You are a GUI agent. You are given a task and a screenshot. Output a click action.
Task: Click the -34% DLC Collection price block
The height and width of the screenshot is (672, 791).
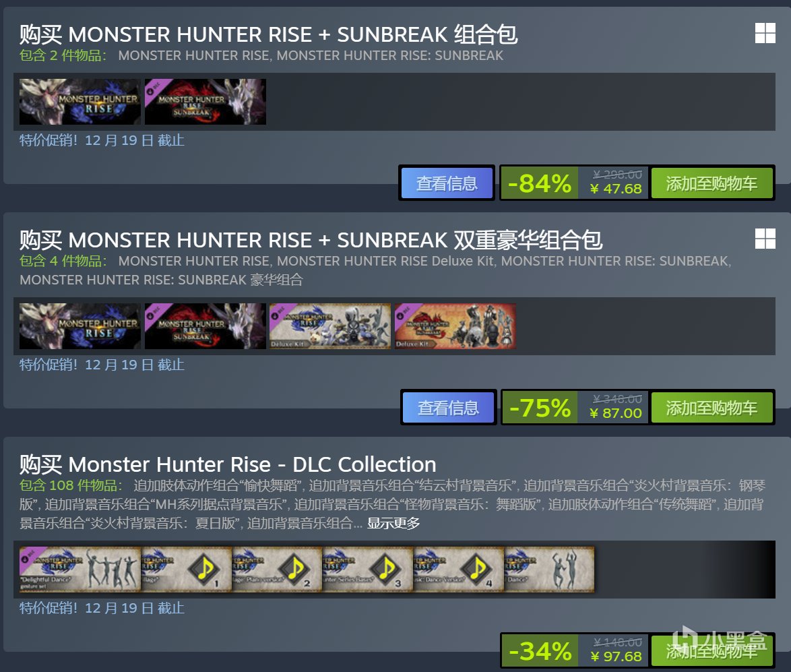pyautogui.click(x=575, y=650)
